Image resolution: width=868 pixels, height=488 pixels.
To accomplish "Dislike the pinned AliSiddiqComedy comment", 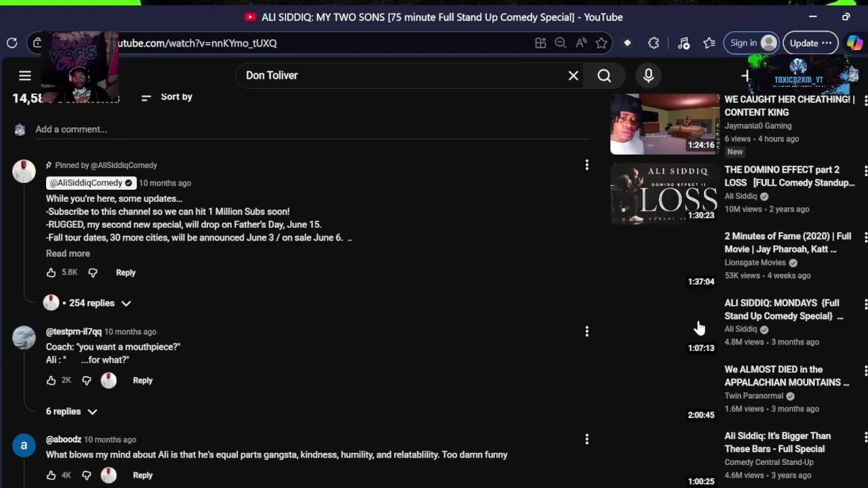I will [93, 272].
